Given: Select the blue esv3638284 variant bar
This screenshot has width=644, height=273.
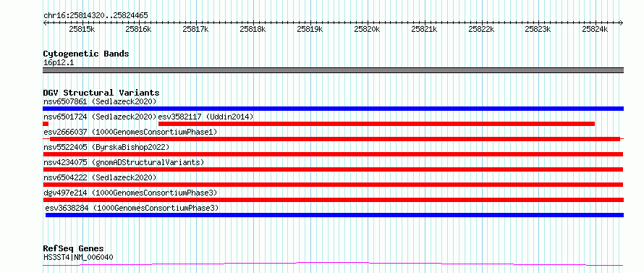Looking at the screenshot, I should coord(335,215).
